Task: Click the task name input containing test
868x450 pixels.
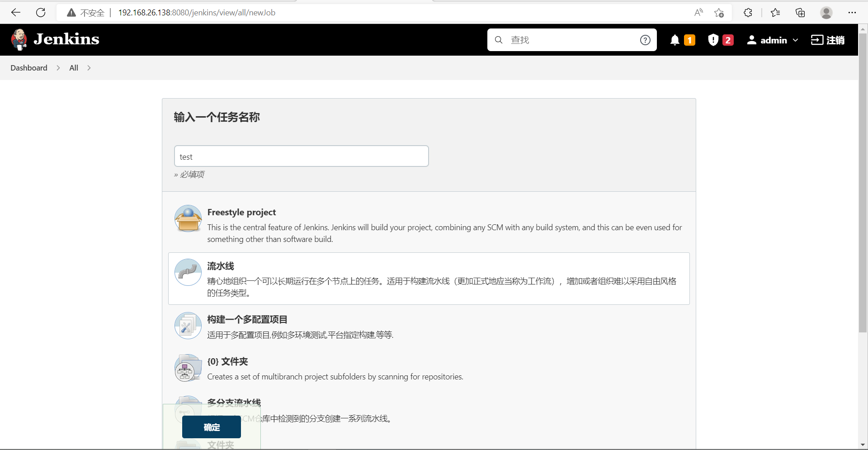Action: tap(302, 156)
